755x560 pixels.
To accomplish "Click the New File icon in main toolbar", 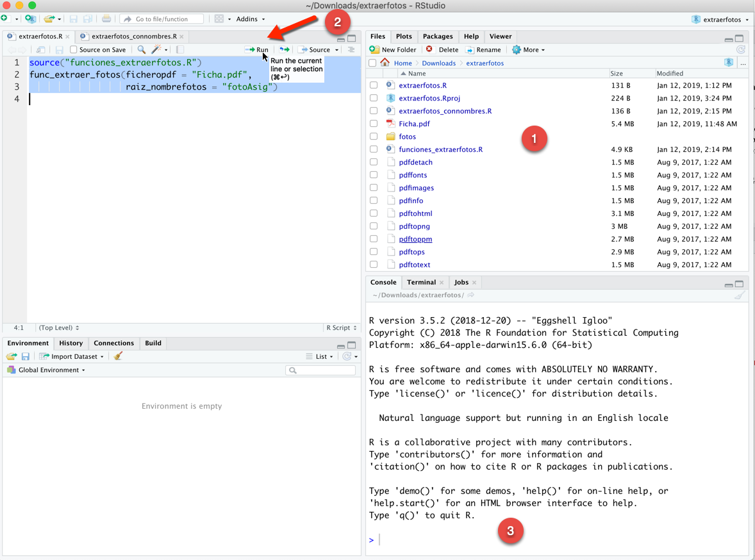I will (4, 19).
